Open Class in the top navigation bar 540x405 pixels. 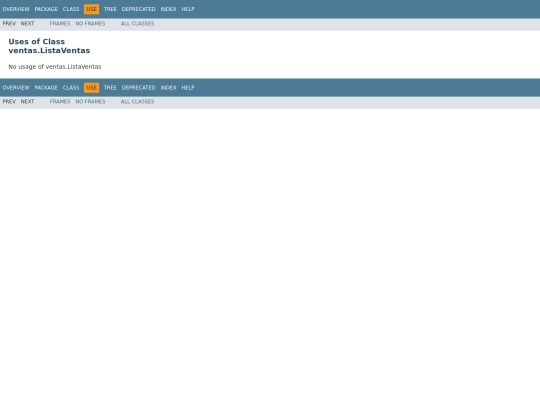[x=71, y=9]
